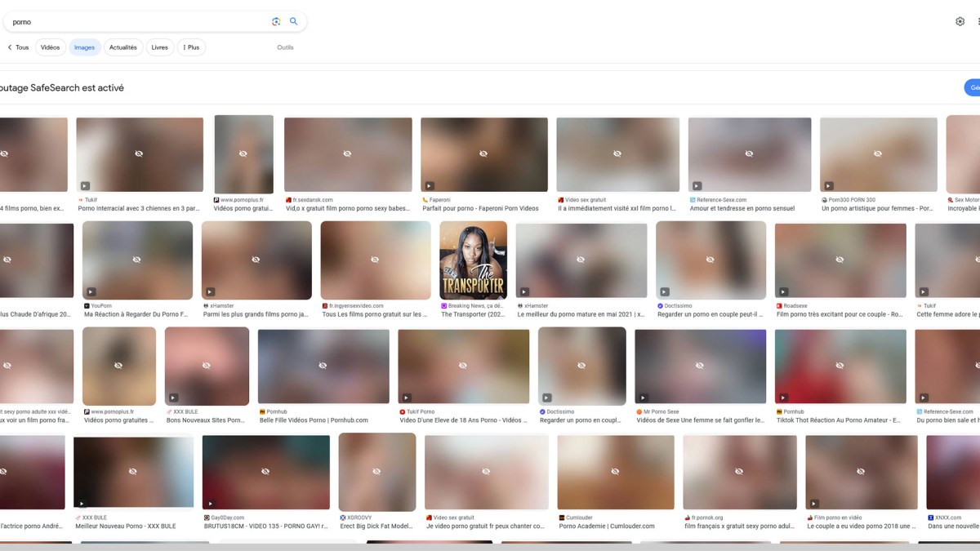This screenshot has width=980, height=551.
Task: Select the Vidéos tab
Action: (x=51, y=47)
